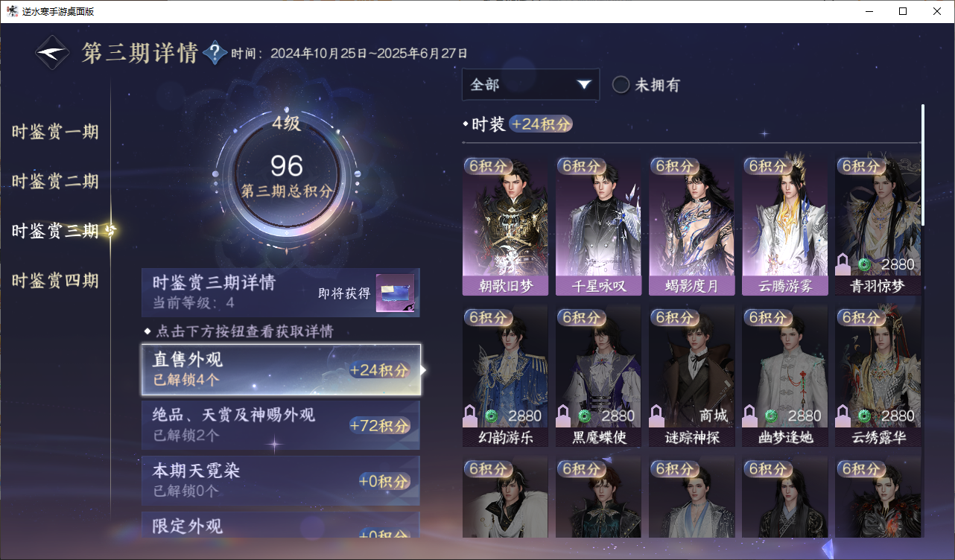Open the 全部 filter dropdown
Image resolution: width=955 pixels, height=560 pixels.
pyautogui.click(x=530, y=85)
